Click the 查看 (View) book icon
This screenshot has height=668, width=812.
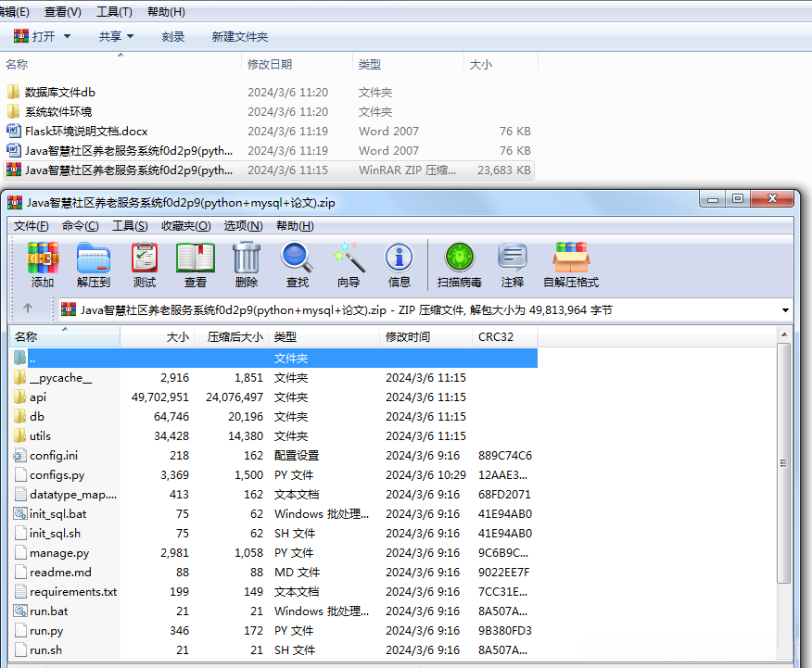196,258
